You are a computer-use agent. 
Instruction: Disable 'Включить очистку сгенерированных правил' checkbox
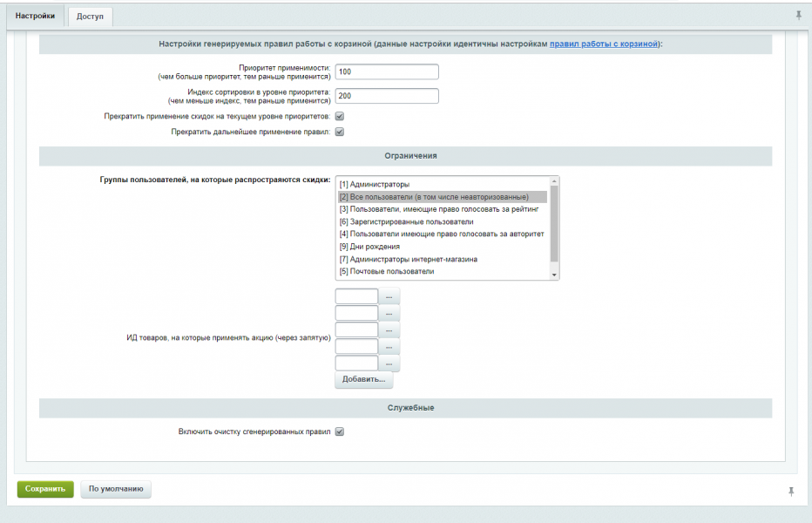tap(340, 431)
